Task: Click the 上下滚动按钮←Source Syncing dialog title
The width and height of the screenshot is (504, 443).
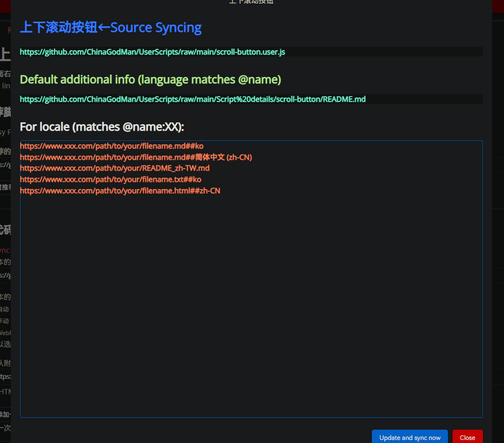Action: click(111, 27)
